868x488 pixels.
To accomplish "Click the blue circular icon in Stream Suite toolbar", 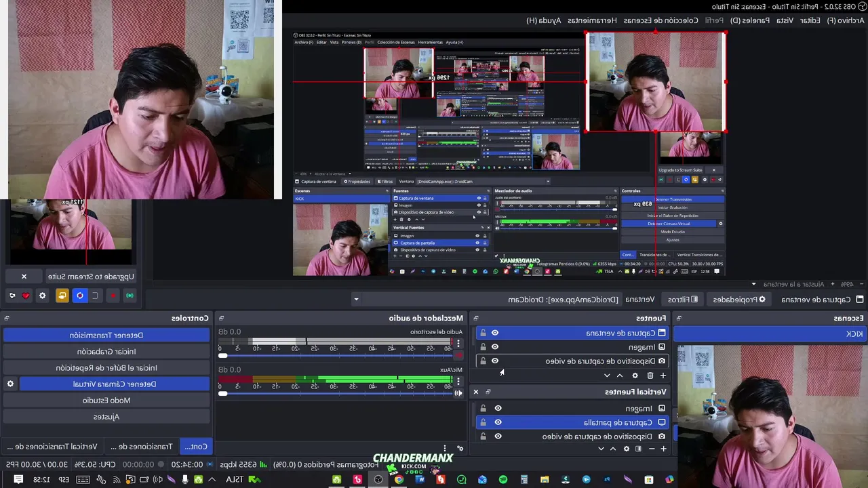I will [x=80, y=296].
